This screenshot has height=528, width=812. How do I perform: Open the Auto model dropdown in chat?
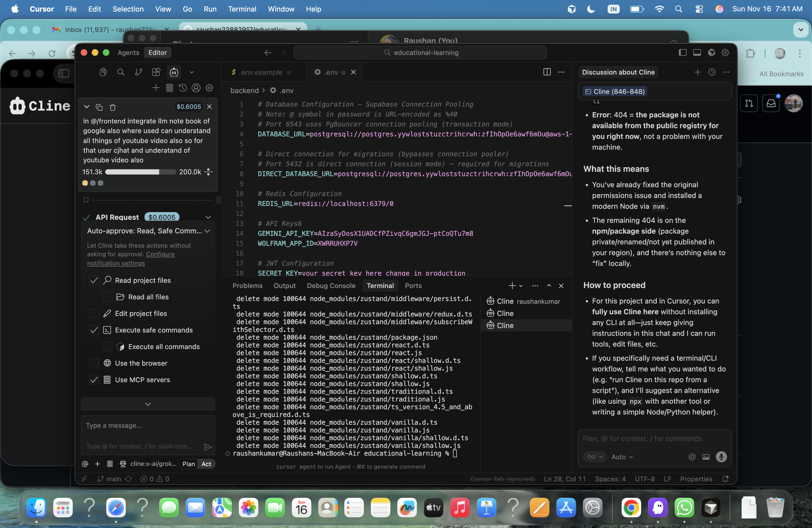click(622, 457)
